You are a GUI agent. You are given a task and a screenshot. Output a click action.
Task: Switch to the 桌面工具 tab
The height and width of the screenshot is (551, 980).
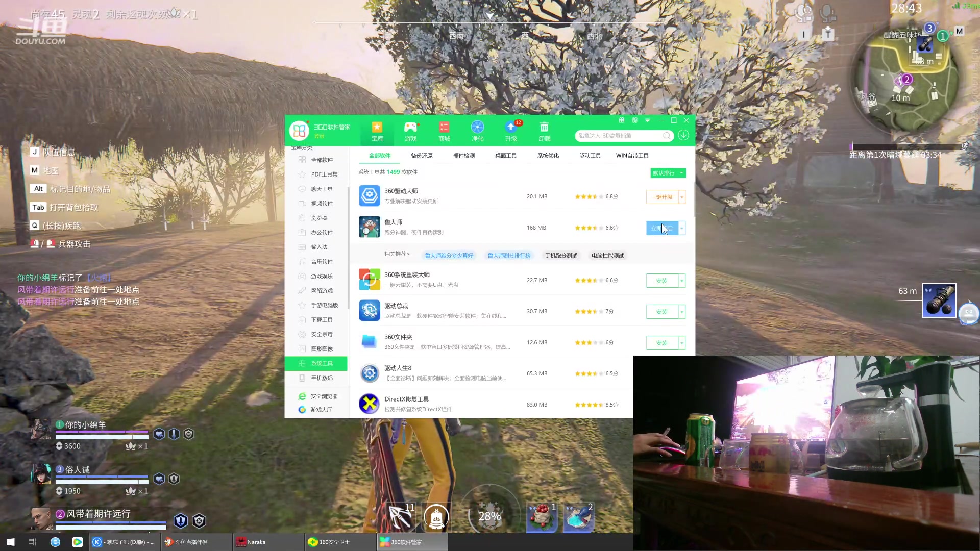pos(506,156)
